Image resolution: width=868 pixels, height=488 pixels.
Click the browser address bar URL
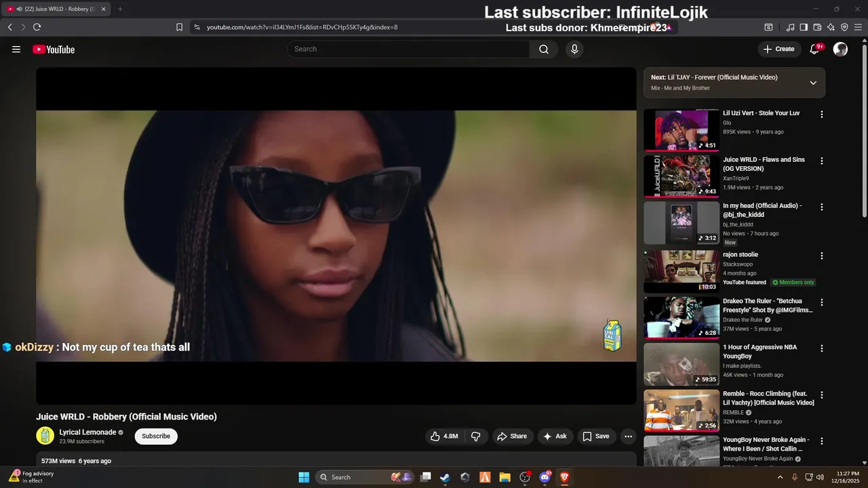pos(302,27)
